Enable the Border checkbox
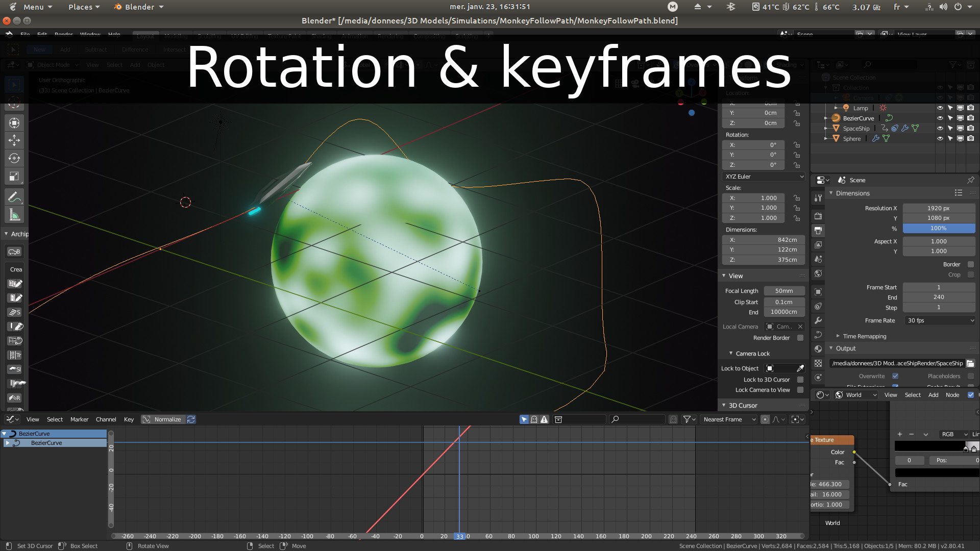980x551 pixels. 971,264
